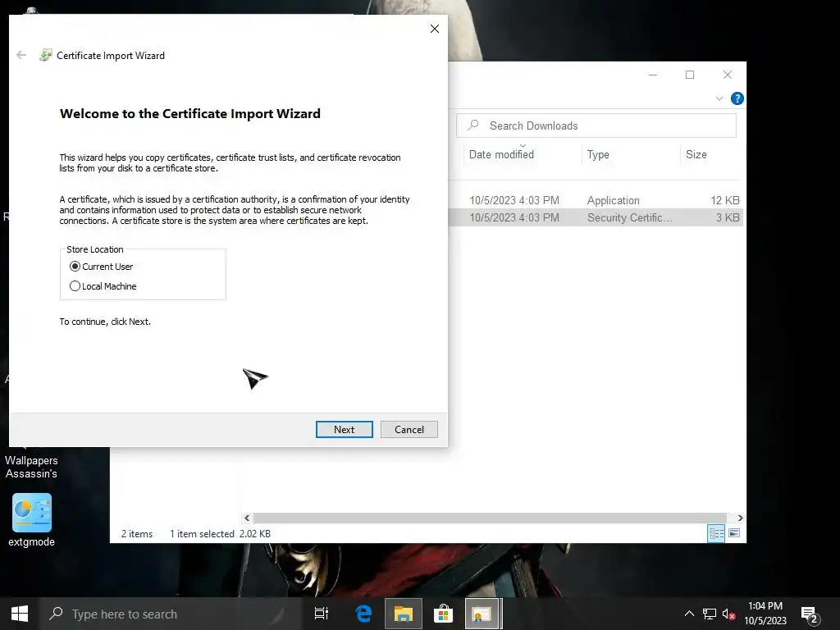Viewport: 840px width, 630px height.
Task: Click the horizontal scrollbar track in Explorer
Action: pyautogui.click(x=490, y=518)
